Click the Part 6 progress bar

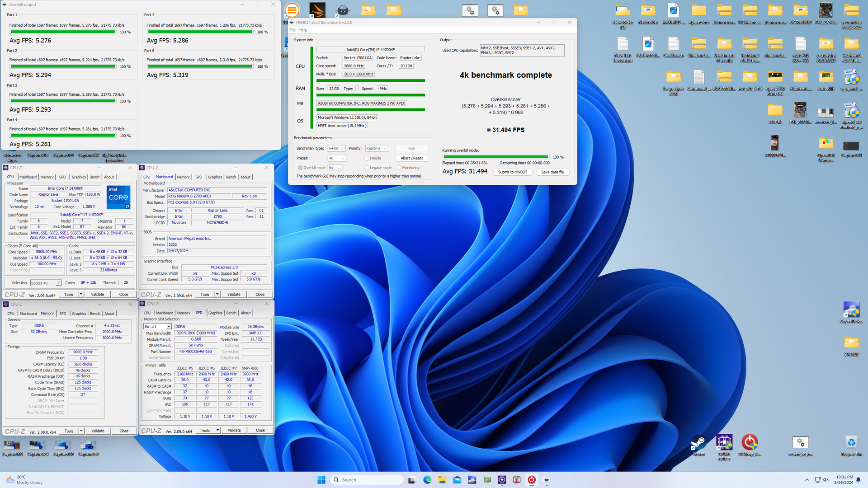pos(200,66)
